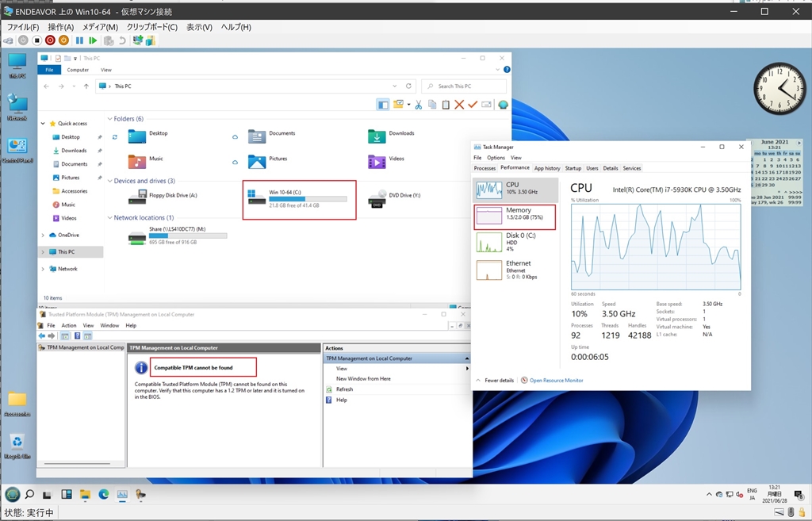Open Hyper-V クリップボード(C) menu
This screenshot has width=812, height=521.
click(x=151, y=27)
